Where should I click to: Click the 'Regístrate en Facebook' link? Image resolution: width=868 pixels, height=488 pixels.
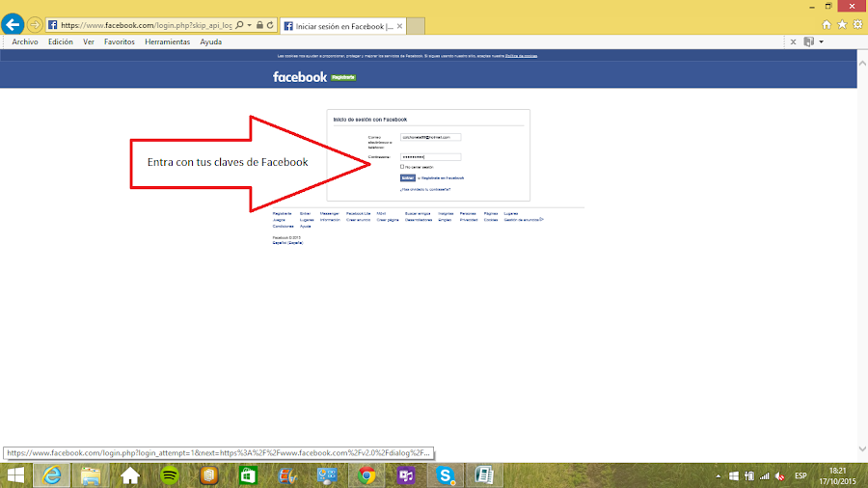(443, 178)
